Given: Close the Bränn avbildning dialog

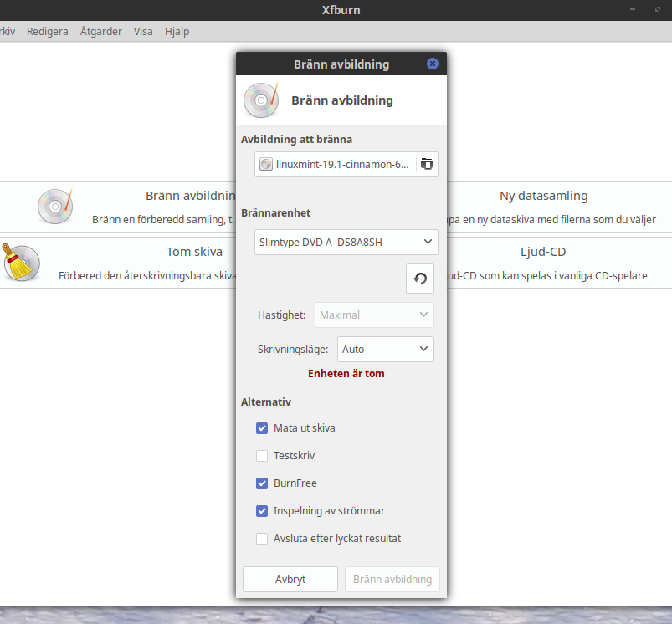Looking at the screenshot, I should pyautogui.click(x=433, y=64).
